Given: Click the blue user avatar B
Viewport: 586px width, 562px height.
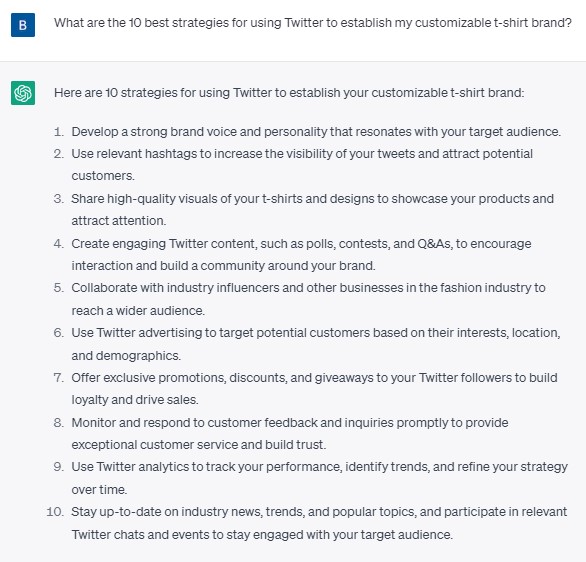Looking at the screenshot, I should [x=23, y=25].
